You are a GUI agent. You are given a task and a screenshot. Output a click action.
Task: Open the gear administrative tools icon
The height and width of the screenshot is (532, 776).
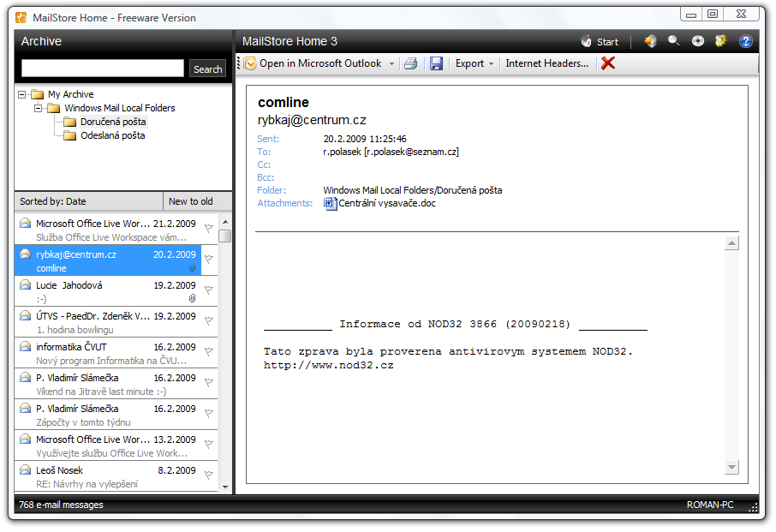point(721,41)
